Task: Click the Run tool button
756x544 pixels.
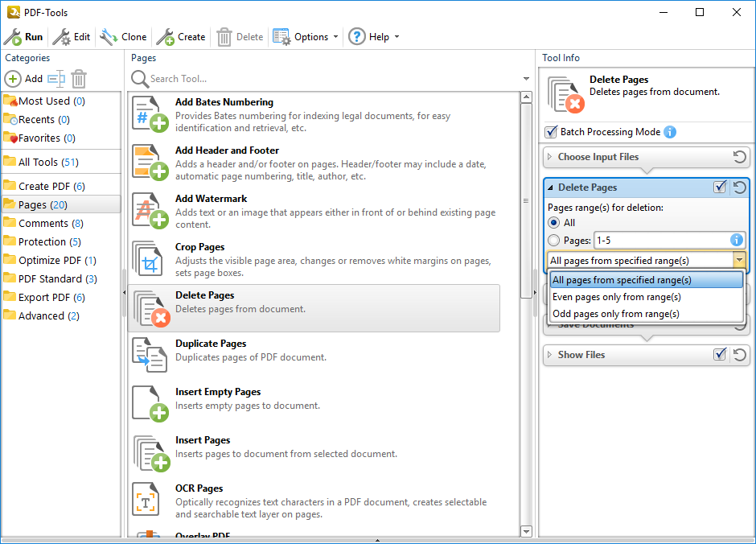Action: [23, 37]
